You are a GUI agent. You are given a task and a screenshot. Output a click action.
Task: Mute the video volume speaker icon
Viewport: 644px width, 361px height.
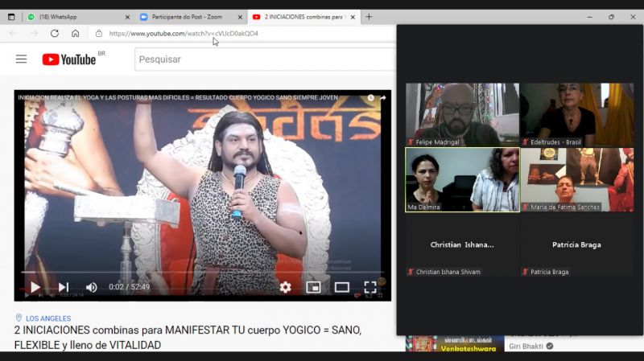[x=91, y=287]
